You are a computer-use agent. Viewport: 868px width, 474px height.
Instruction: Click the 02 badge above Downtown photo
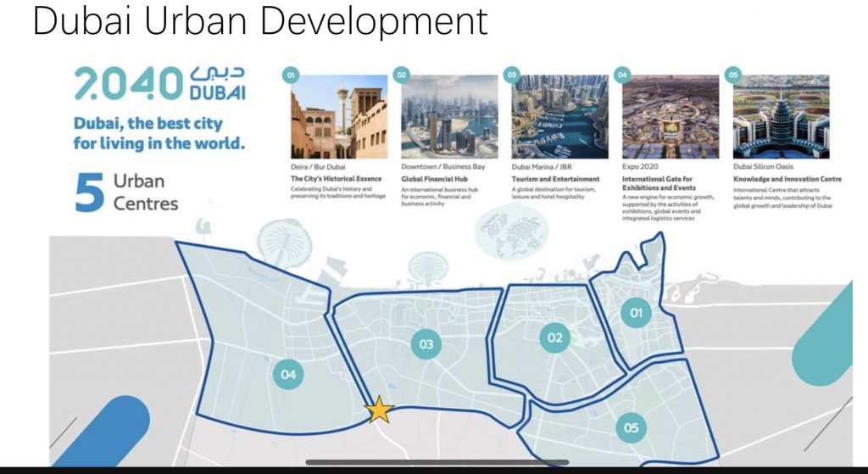[x=401, y=75]
